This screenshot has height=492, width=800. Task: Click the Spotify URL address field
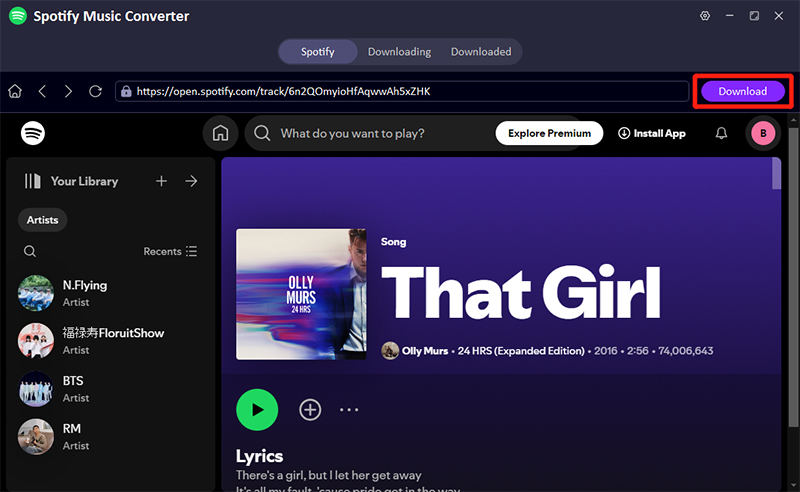400,91
